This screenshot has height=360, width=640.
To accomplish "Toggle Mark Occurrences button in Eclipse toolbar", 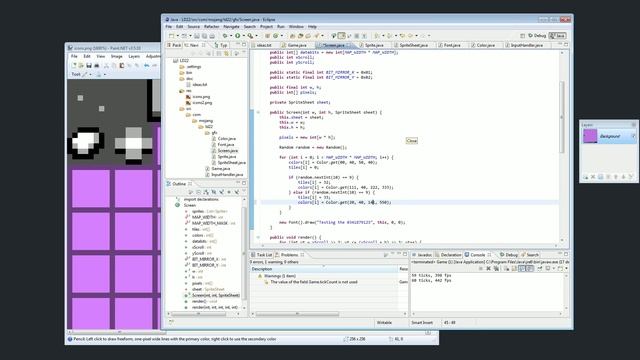I will coord(341,36).
